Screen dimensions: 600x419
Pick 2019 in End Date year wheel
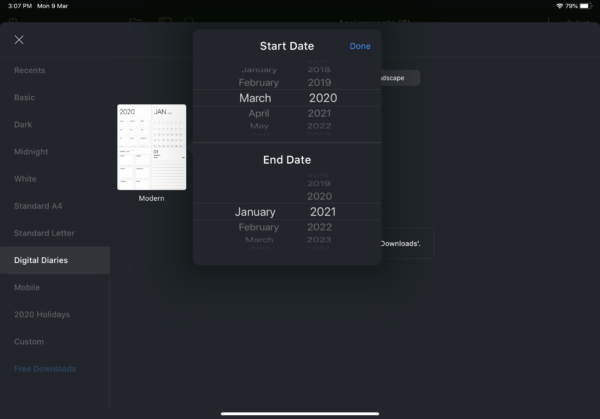coord(319,184)
